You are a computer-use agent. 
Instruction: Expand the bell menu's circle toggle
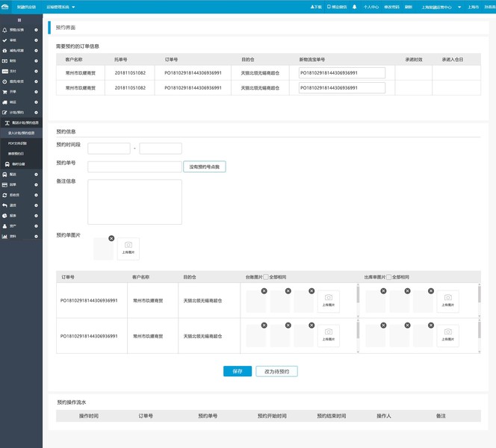(x=36, y=30)
